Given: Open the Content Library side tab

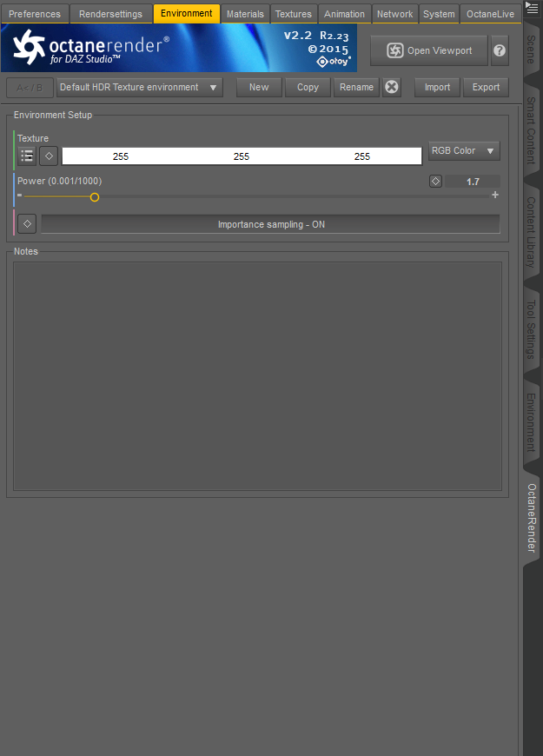Looking at the screenshot, I should pyautogui.click(x=531, y=232).
